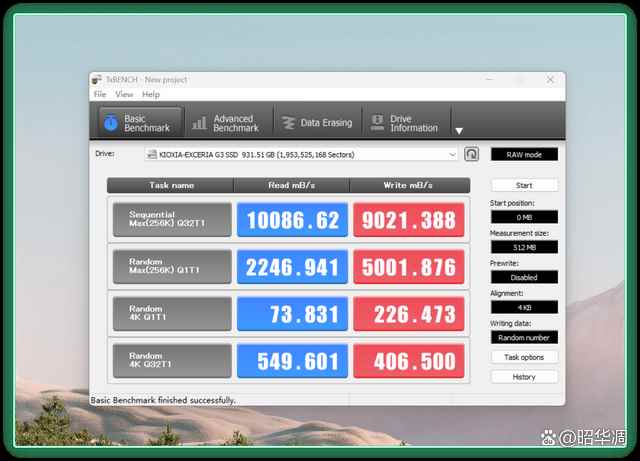This screenshot has height=461, width=640.
Task: Open Start position 0 MB selector
Action: (x=524, y=217)
